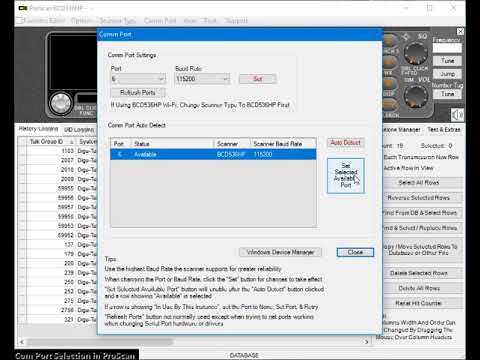
Task: Click the scrollbar left arrow below the table
Action: click(x=22, y=342)
